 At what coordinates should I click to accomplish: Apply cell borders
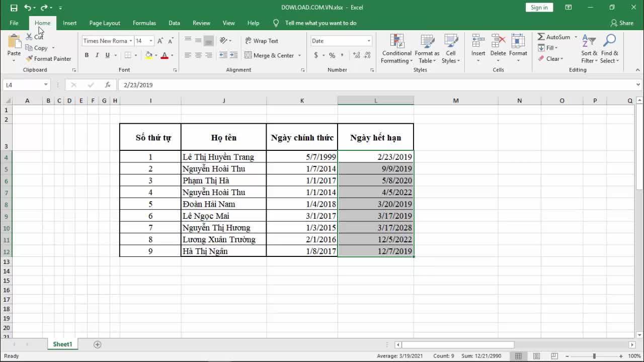click(x=128, y=55)
